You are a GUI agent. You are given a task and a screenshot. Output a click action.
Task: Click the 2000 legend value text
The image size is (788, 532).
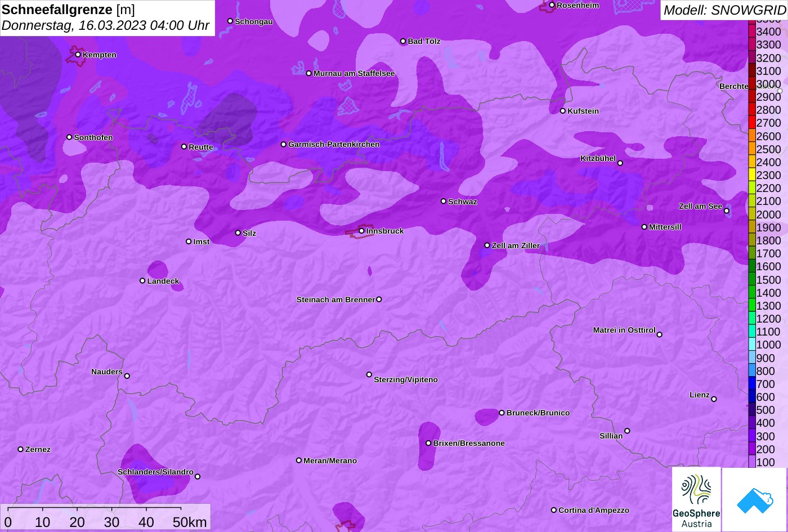point(768,214)
